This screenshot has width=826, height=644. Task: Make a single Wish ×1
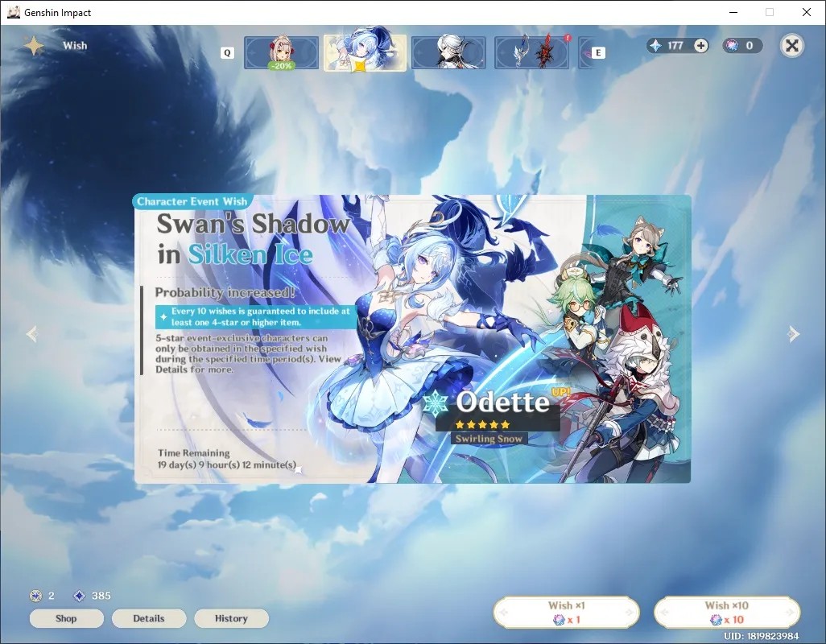point(566,613)
